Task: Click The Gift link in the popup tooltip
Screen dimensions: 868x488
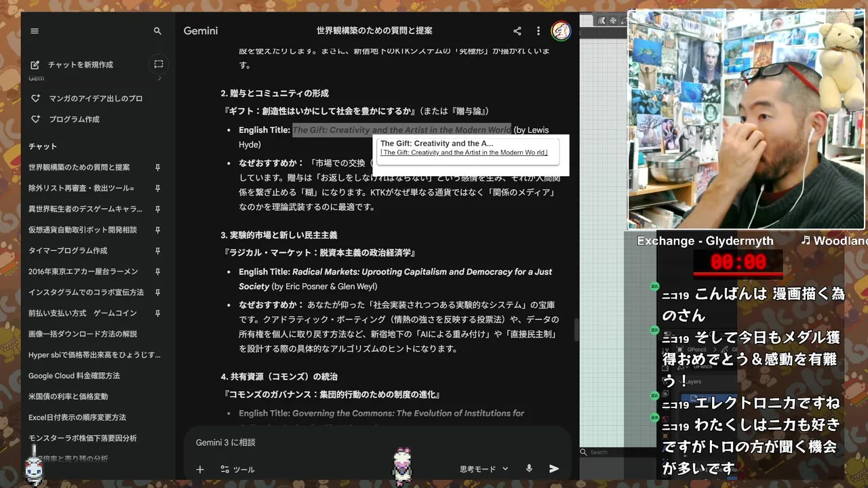Action: [464, 153]
